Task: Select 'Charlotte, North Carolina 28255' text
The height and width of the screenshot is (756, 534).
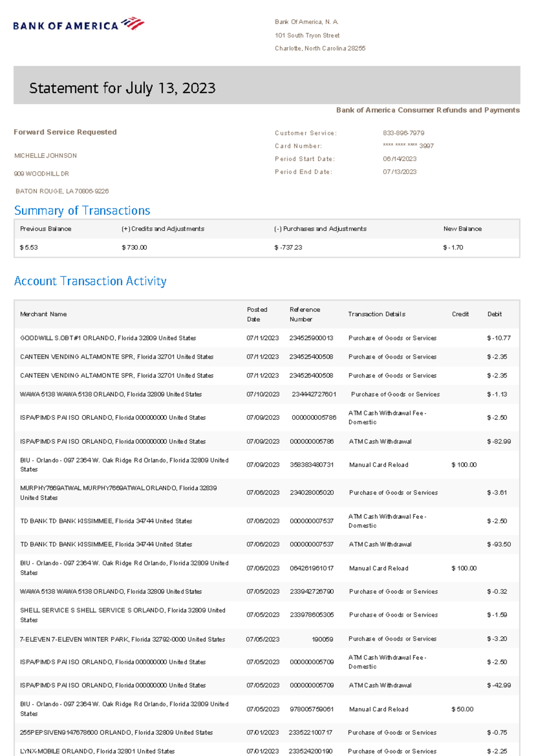Action: click(320, 48)
